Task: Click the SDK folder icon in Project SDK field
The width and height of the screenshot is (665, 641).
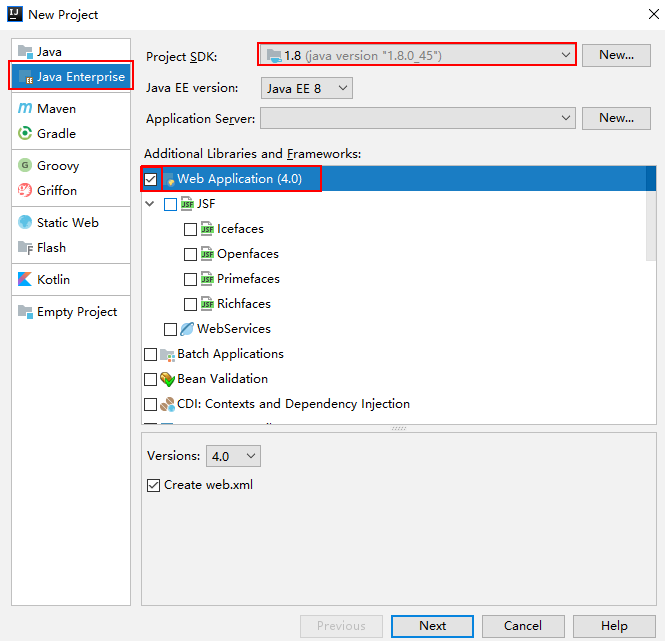Action: [274, 56]
